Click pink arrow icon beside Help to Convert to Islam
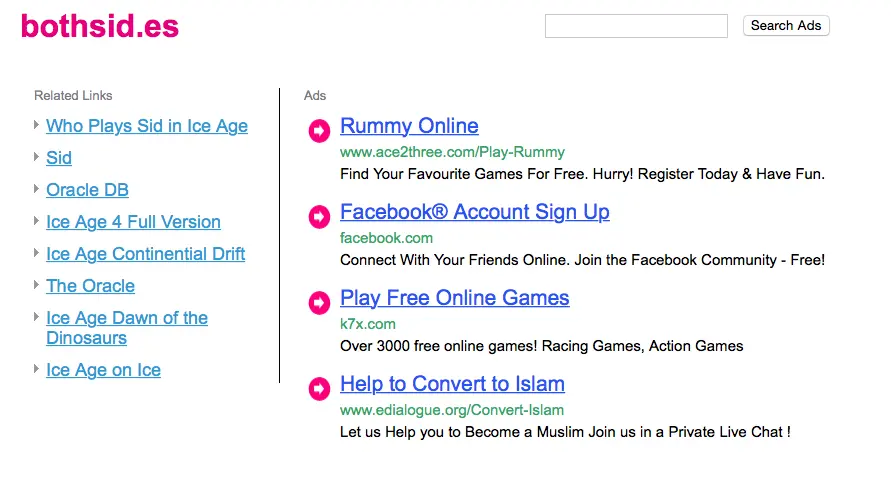Viewport: 891px width, 481px height. click(x=319, y=388)
